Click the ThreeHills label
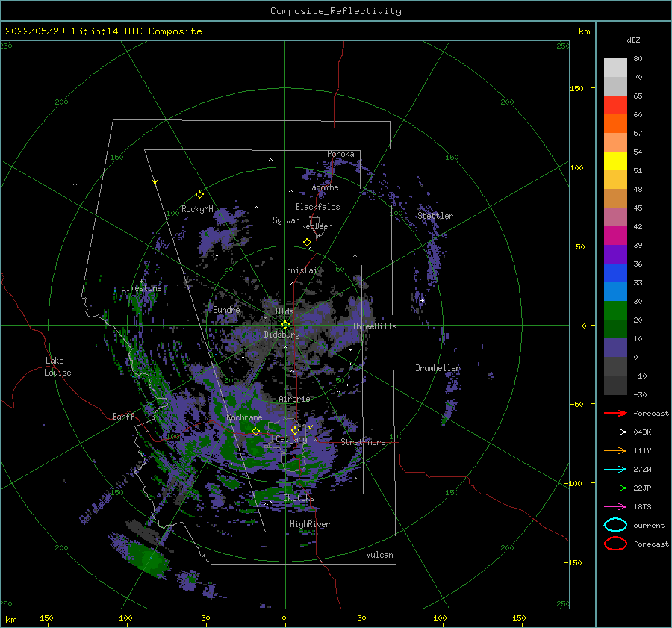 click(375, 326)
